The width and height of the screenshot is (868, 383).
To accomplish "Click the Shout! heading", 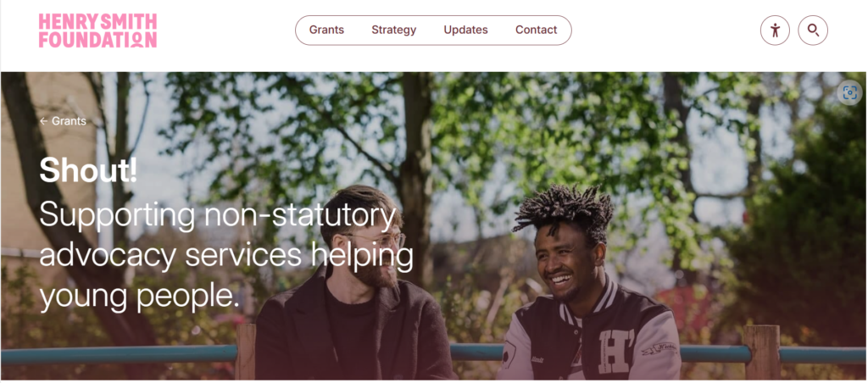I will point(88,170).
